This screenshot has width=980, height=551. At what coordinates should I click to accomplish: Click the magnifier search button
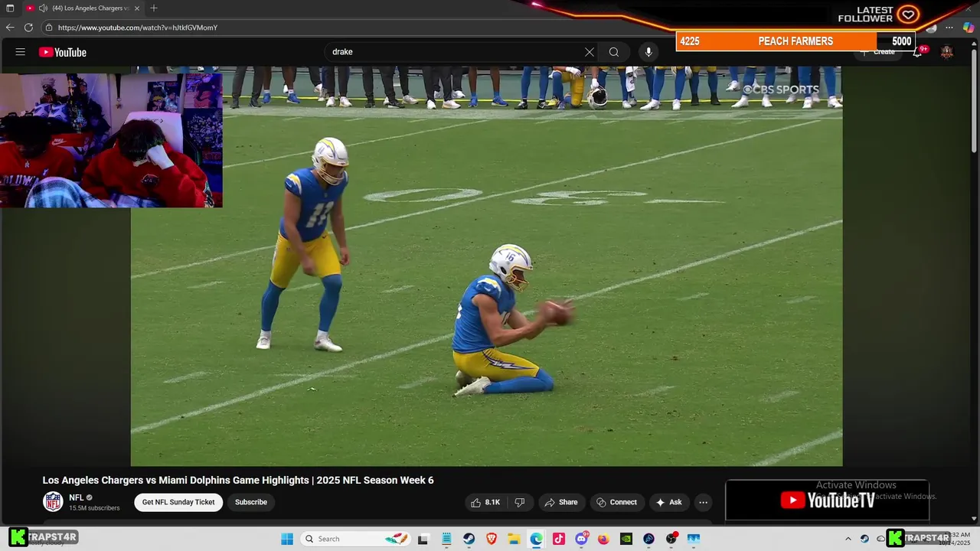pos(614,52)
